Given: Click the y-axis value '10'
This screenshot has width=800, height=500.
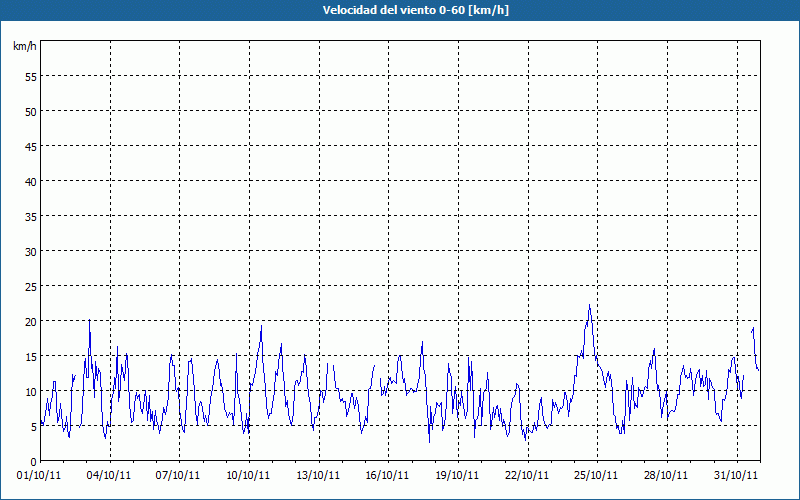Looking at the screenshot, I should tap(31, 391).
